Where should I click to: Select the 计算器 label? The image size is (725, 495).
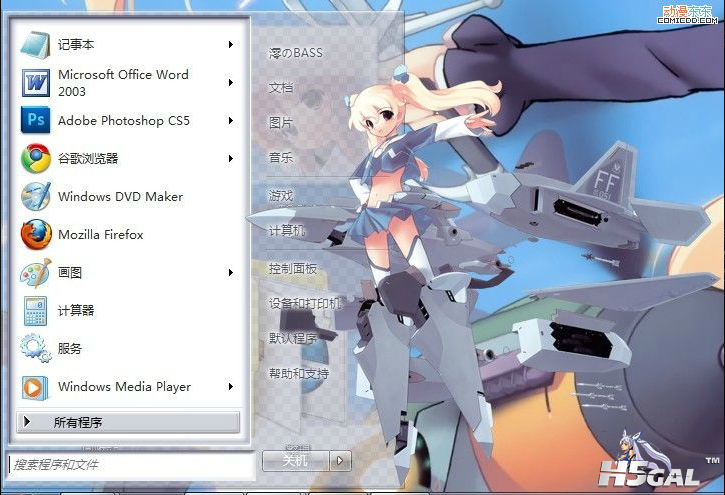coord(76,311)
